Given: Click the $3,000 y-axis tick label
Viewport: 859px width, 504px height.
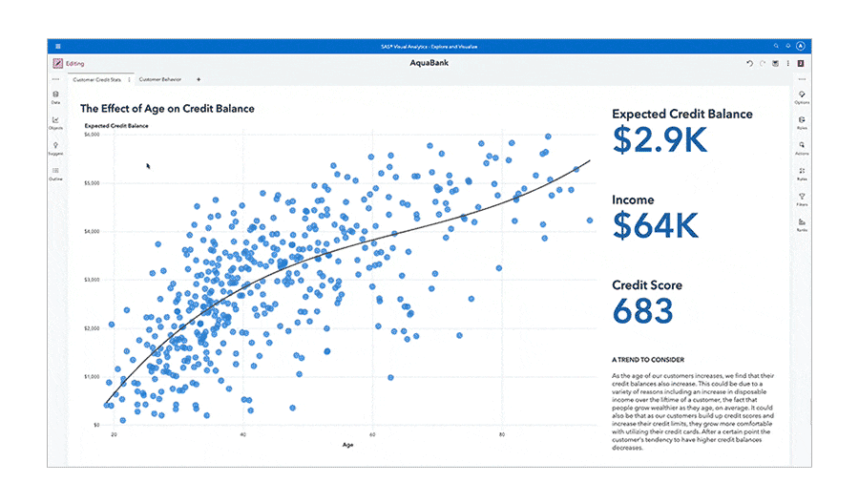Looking at the screenshot, I should tap(92, 280).
